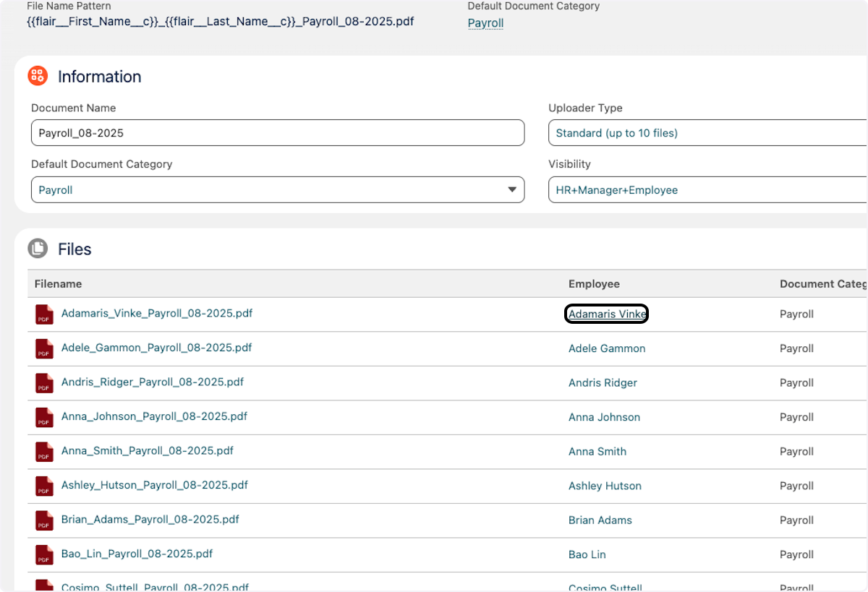Open the Payroll category link at top
Image resolution: width=868 pixels, height=592 pixels.
(485, 23)
